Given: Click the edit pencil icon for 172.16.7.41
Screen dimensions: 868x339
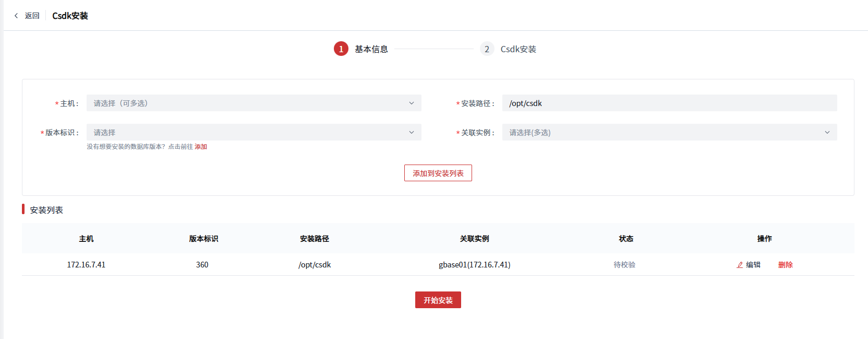Looking at the screenshot, I should pyautogui.click(x=740, y=265).
